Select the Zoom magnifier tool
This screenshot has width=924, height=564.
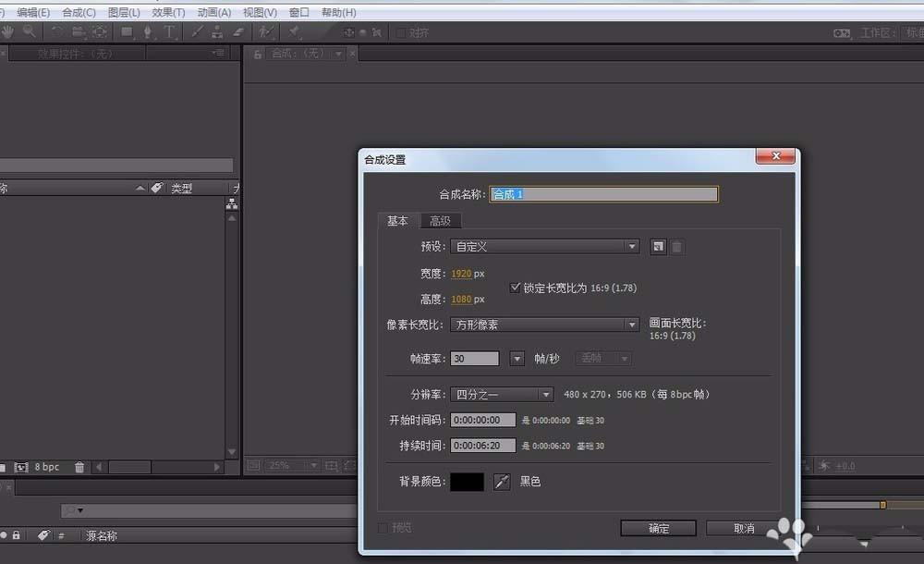click(30, 31)
